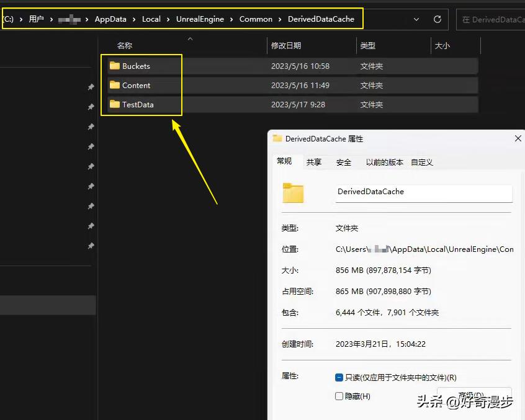This screenshot has width=525, height=420.
Task: Uncheck the 只读 (read-only) checkbox
Action: click(339, 377)
